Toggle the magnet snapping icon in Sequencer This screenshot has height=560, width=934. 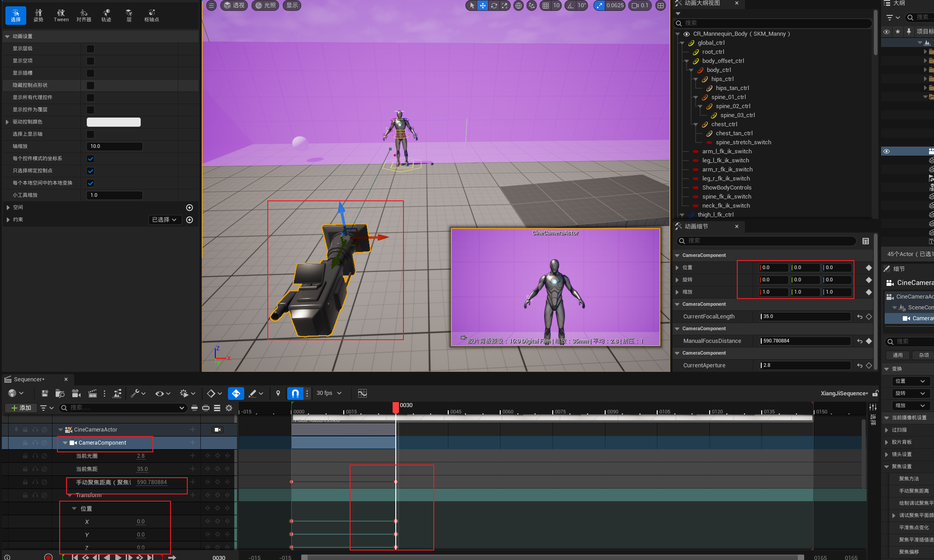(295, 393)
